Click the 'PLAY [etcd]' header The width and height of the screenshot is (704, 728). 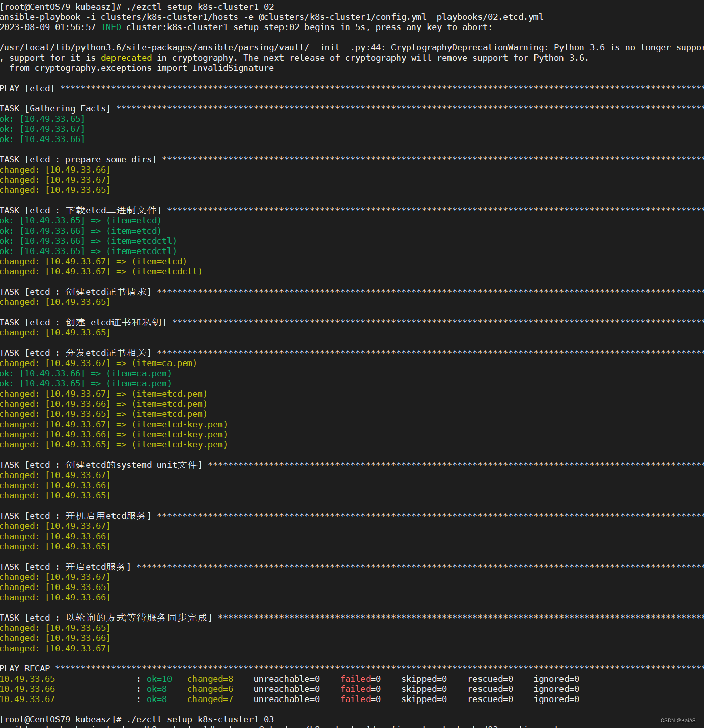click(27, 88)
